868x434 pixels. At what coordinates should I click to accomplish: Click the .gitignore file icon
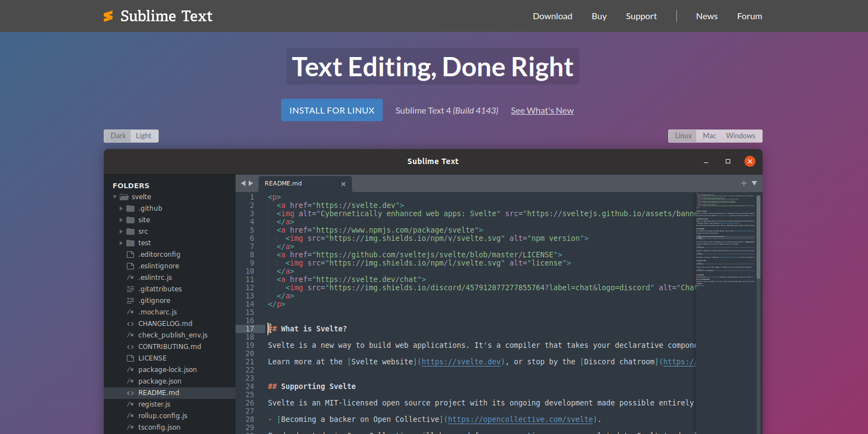131,301
